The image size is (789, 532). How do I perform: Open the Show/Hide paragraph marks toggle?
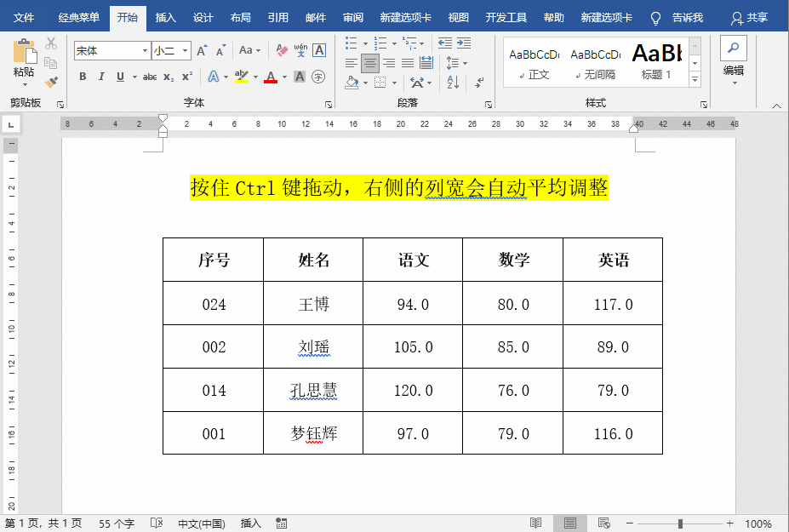point(478,83)
